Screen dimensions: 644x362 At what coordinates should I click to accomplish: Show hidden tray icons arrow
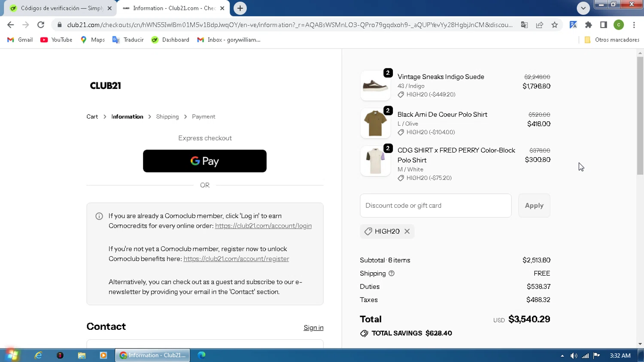point(562,356)
